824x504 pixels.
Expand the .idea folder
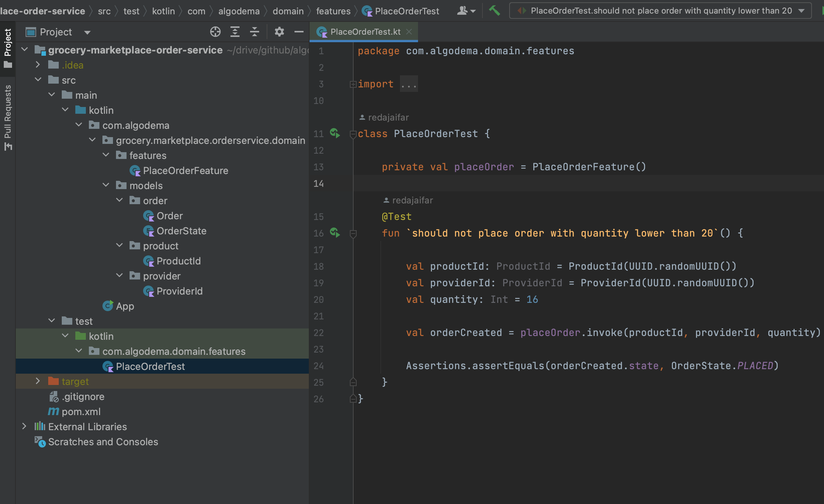[x=38, y=65]
